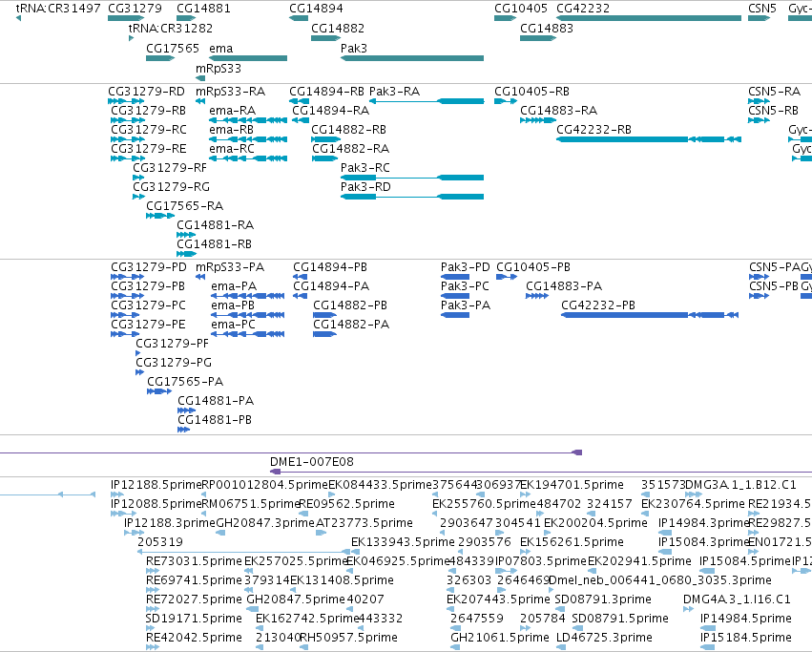Click the Pak3-RA transcript label
This screenshot has height=652, width=812.
tap(394, 92)
